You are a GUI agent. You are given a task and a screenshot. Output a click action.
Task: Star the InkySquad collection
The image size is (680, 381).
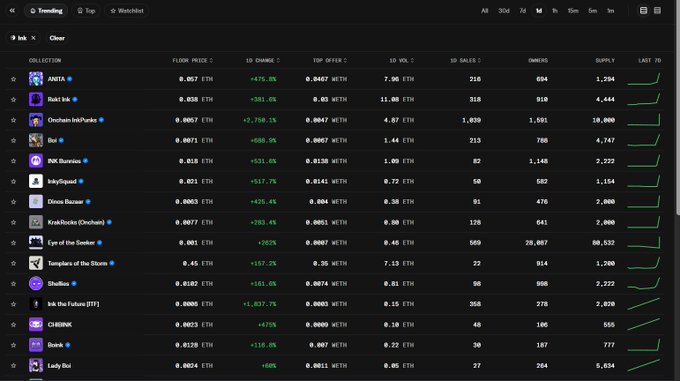pyautogui.click(x=13, y=181)
